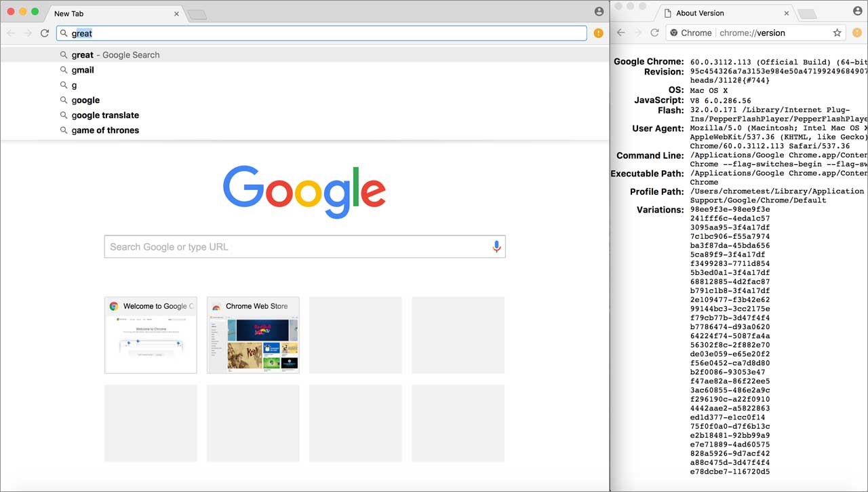Viewport: 868px width, 492px height.
Task: Open a new tab next to the New Tab tab
Action: click(x=197, y=14)
